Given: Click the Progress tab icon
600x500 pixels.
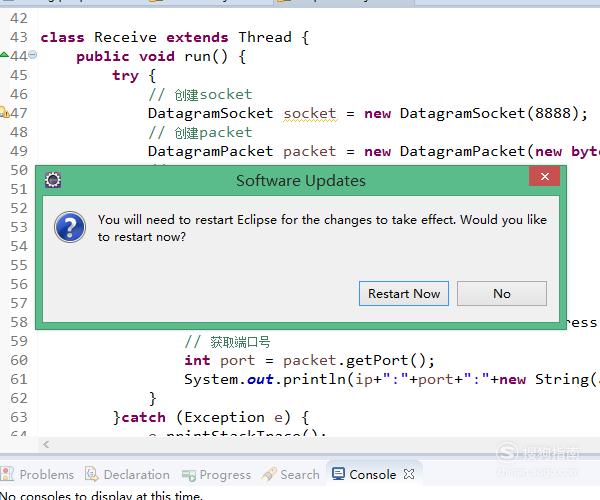Looking at the screenshot, I should coord(189,475).
